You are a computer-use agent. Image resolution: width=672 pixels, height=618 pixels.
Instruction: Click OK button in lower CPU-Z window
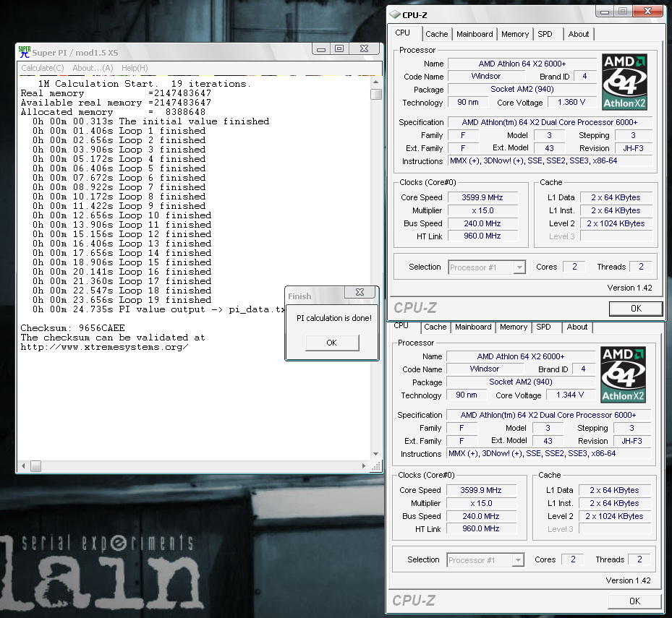pos(634,601)
